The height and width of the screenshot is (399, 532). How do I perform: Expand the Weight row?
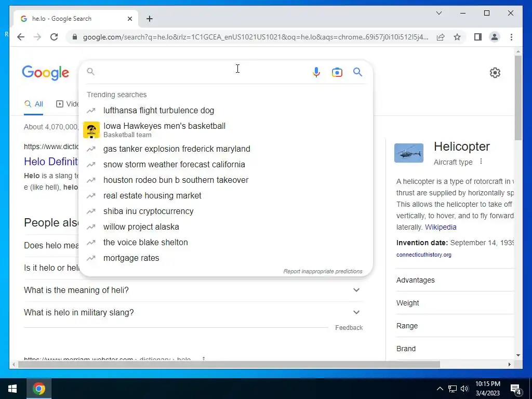point(455,303)
